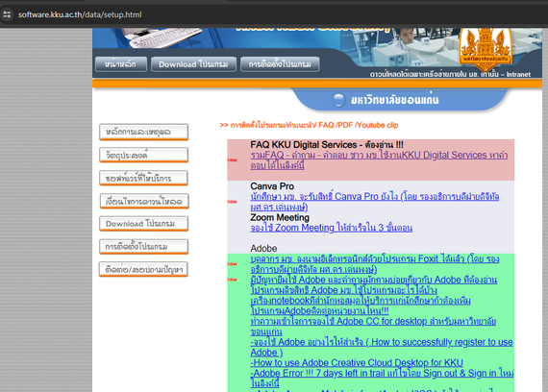This screenshot has height=392, width=548.
Task: Open the Foxit electronic signing link
Action: [x=375, y=264]
